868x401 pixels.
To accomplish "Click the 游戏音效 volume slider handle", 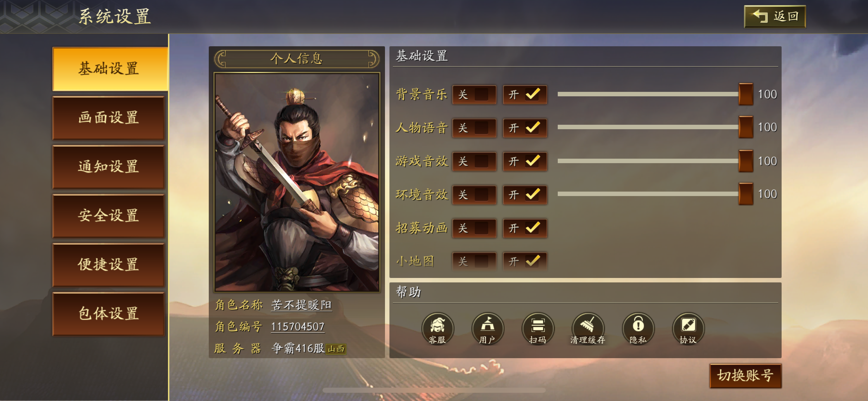I will 746,161.
